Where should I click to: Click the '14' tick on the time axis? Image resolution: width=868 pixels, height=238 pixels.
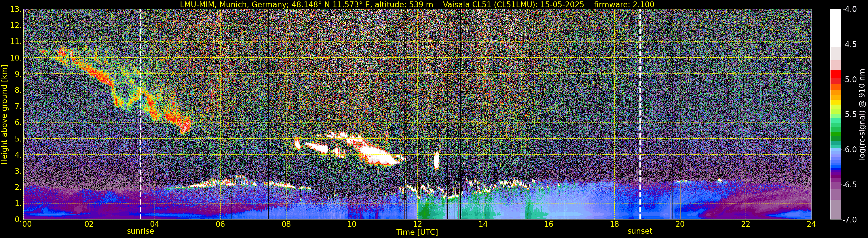click(x=483, y=224)
